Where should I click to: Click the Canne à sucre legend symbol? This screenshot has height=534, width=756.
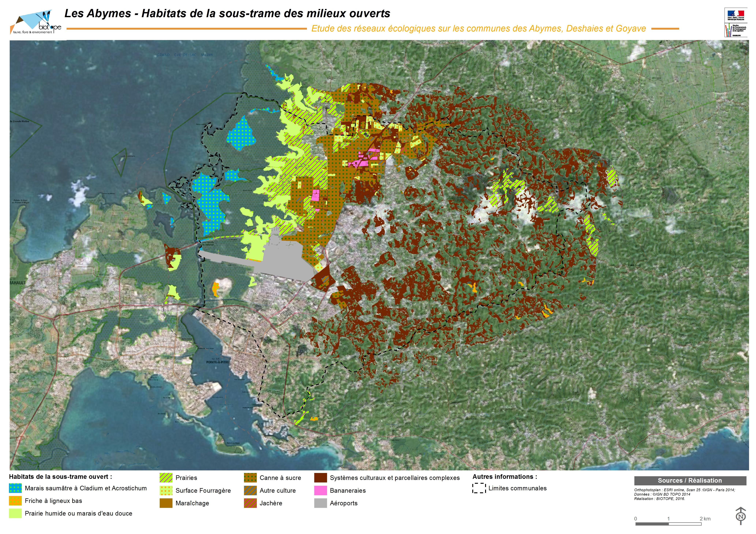(250, 478)
